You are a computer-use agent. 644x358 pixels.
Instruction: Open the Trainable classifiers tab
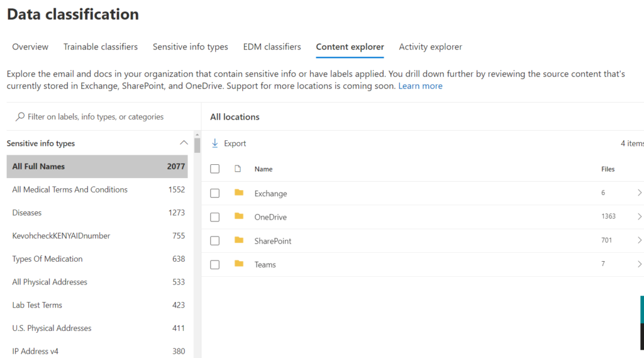click(x=101, y=47)
